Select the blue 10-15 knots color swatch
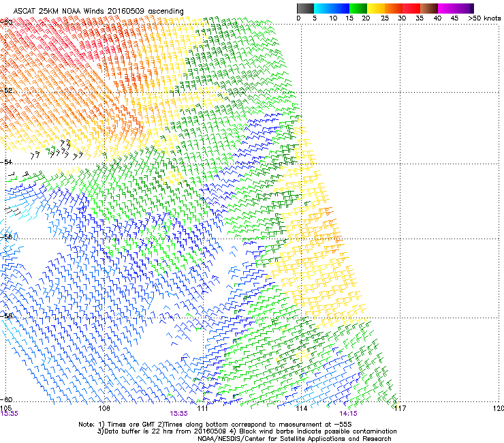Viewport: 504px width, 443px height. [340, 8]
